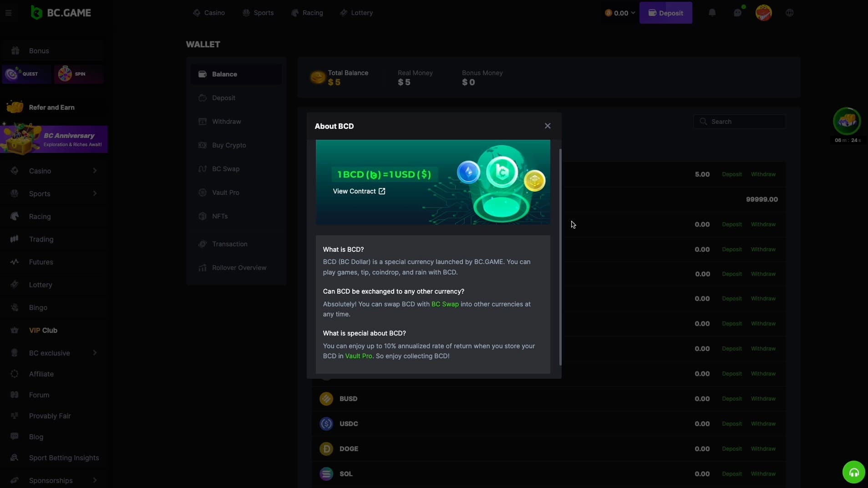The width and height of the screenshot is (868, 488).
Task: Expand the BC exclusive sidebar chevron
Action: 95,353
